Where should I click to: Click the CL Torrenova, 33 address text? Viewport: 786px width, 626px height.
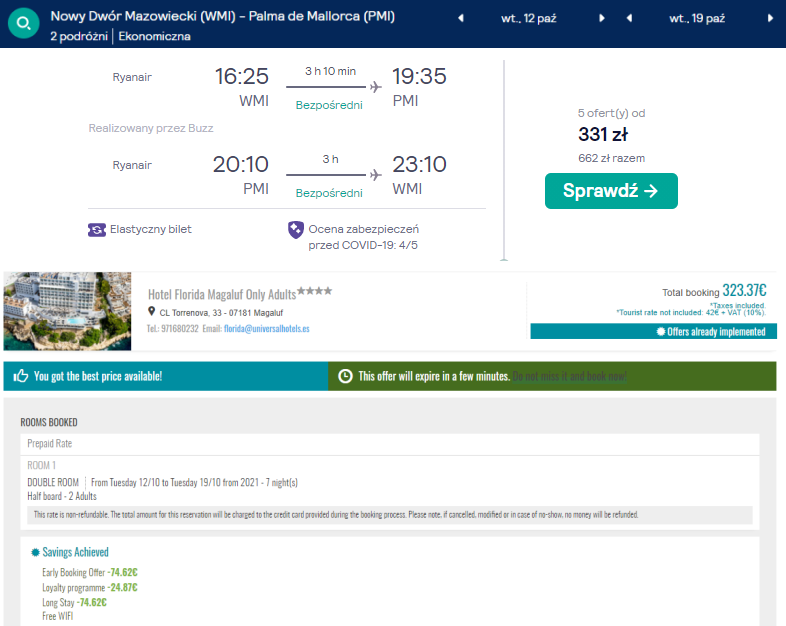(x=221, y=313)
